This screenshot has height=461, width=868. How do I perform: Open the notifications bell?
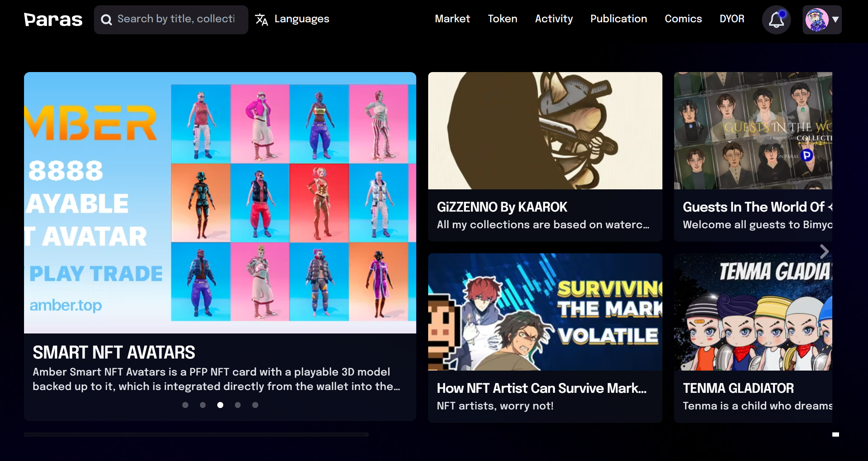(x=776, y=20)
